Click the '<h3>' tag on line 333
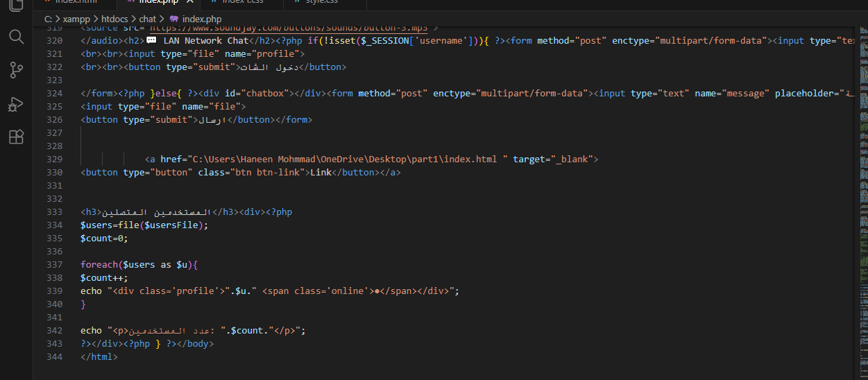Image resolution: width=868 pixels, height=380 pixels. click(91, 212)
